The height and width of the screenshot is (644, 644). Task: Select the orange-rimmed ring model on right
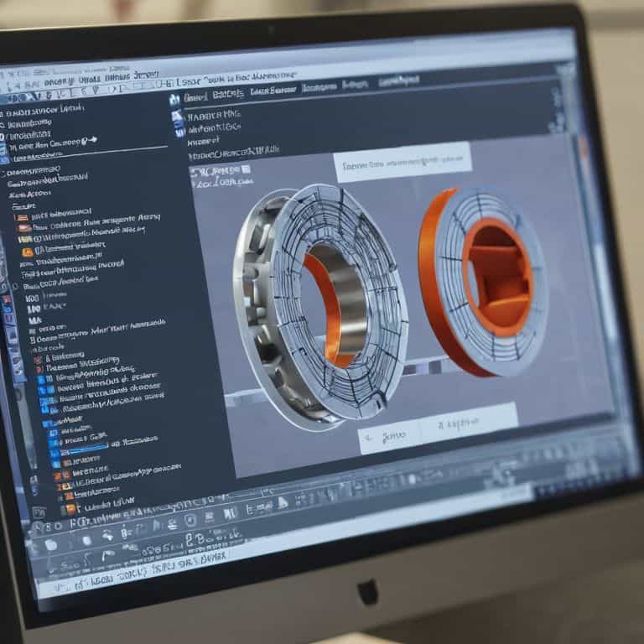point(483,282)
